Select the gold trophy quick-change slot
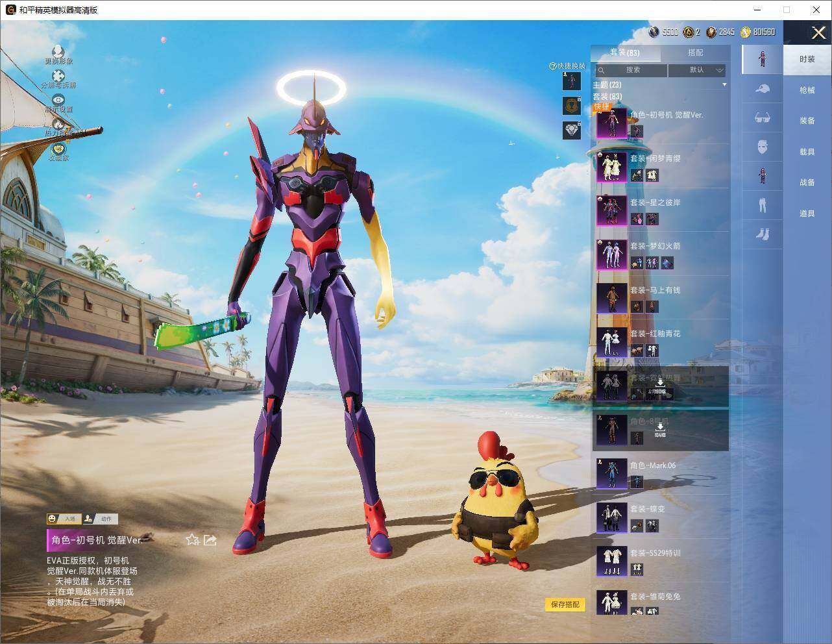The image size is (832, 644). (x=571, y=106)
